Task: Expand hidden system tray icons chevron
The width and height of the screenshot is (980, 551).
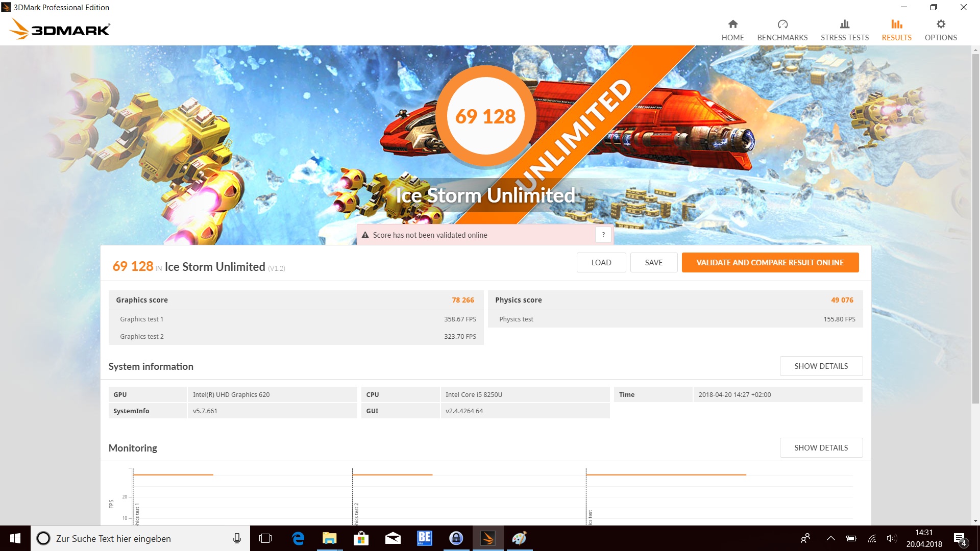Action: [x=830, y=538]
